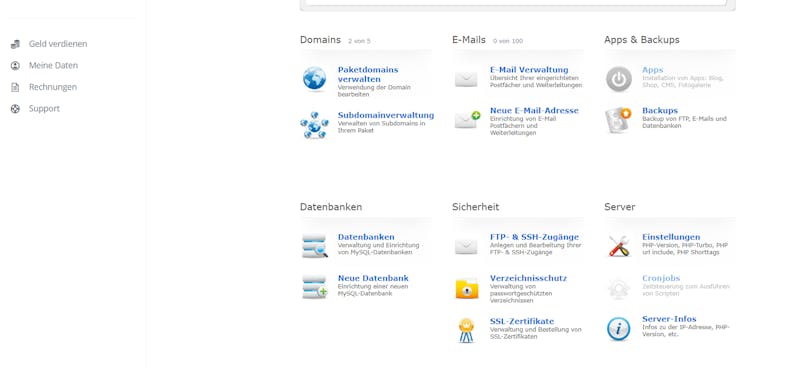
Task: Open the Apps link
Action: coord(653,70)
